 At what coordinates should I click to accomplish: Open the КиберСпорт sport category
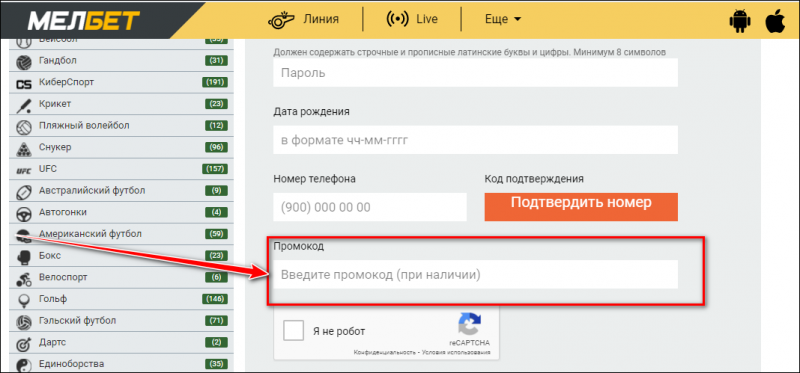pyautogui.click(x=66, y=82)
